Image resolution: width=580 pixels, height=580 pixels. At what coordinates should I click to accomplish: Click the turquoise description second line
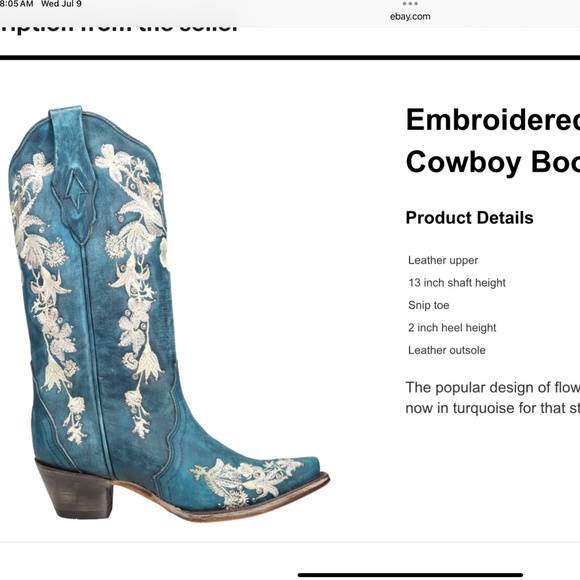tap(493, 408)
